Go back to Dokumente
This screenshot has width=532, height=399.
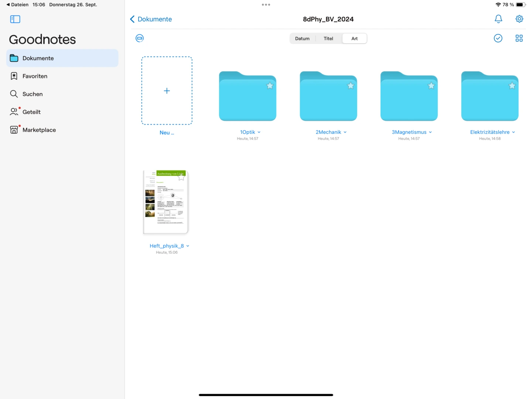(151, 19)
